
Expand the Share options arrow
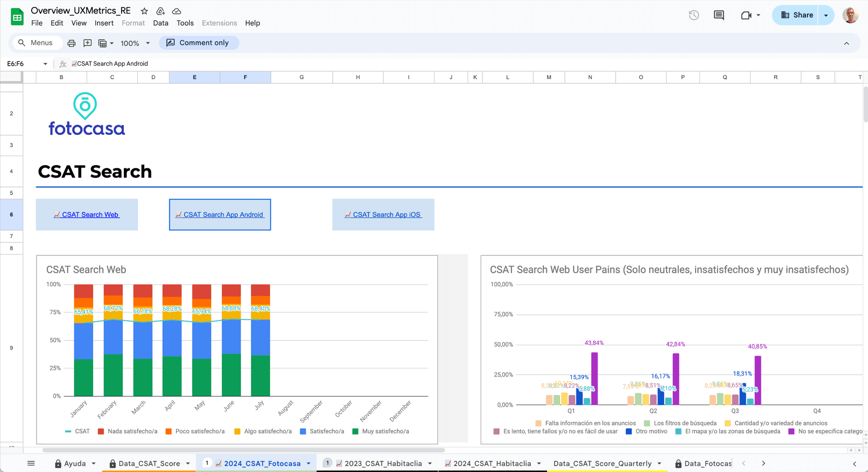coord(826,15)
